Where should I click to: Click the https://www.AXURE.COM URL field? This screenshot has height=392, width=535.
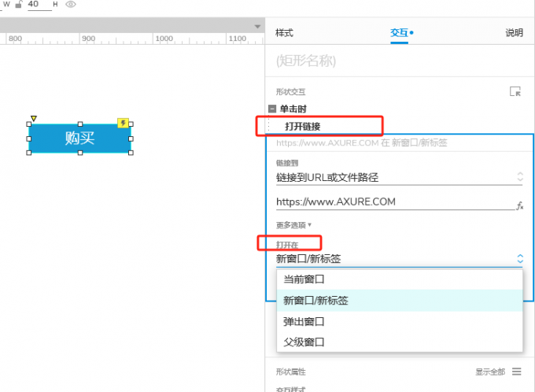(x=395, y=202)
